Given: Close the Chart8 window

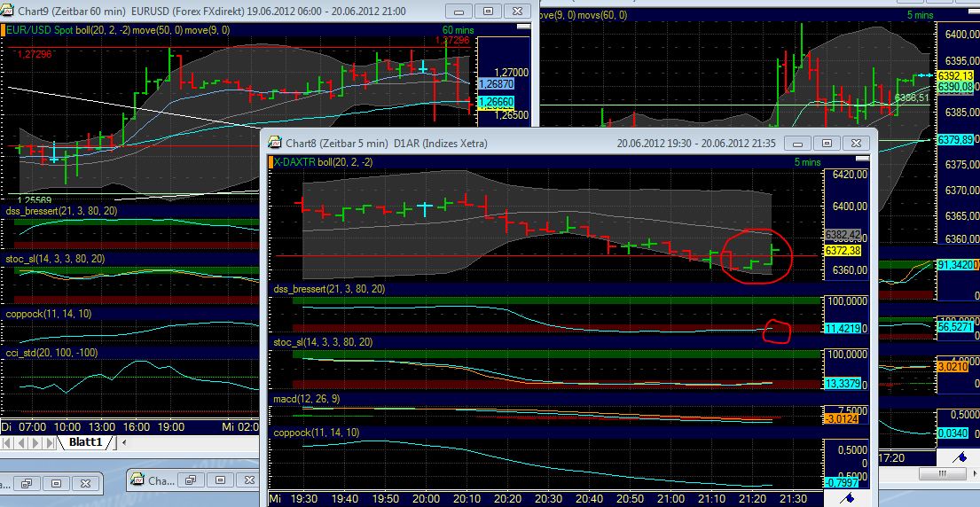Looking at the screenshot, I should click(856, 143).
